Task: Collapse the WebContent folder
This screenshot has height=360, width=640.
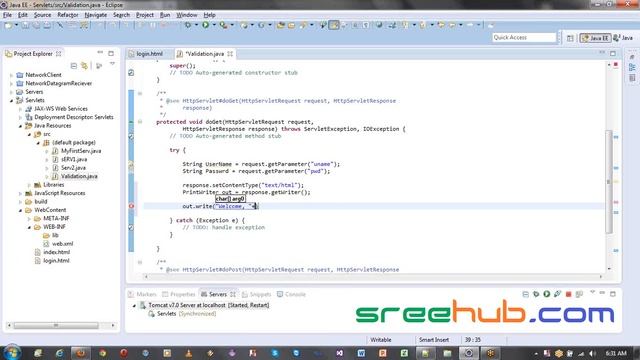Action: tap(20, 210)
